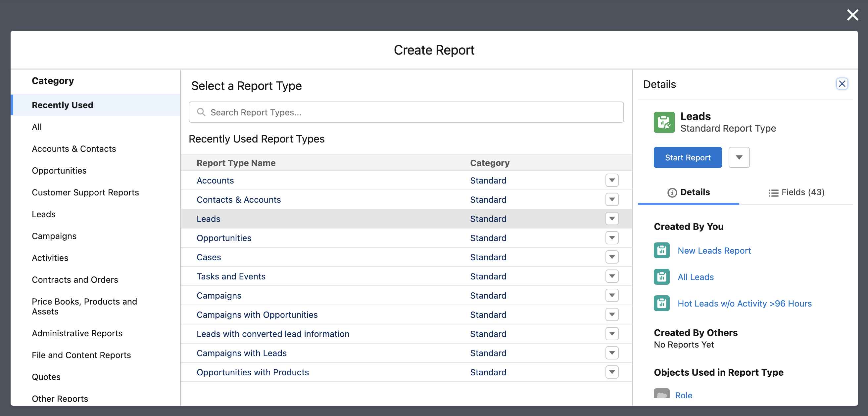
Task: Close the Details panel
Action: pos(842,84)
